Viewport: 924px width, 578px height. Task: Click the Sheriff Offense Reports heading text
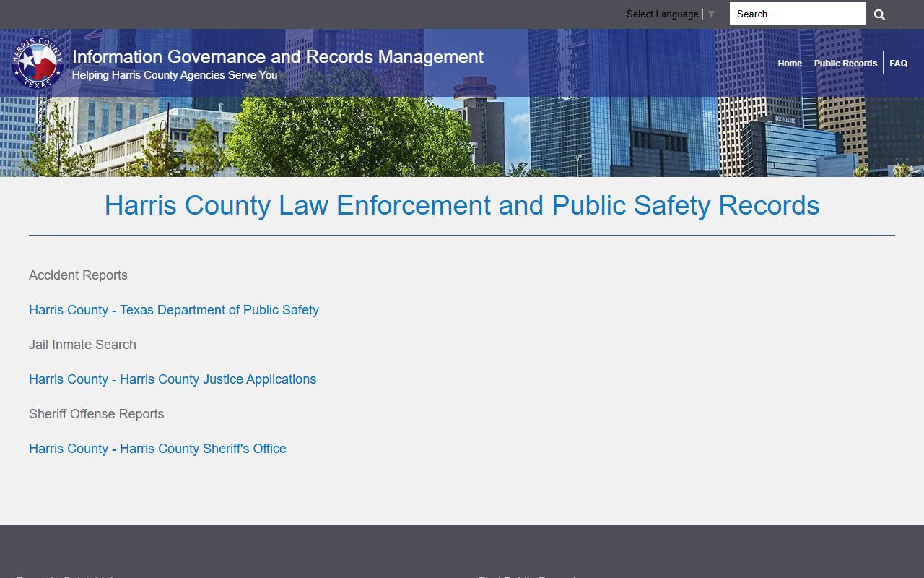pos(96,414)
